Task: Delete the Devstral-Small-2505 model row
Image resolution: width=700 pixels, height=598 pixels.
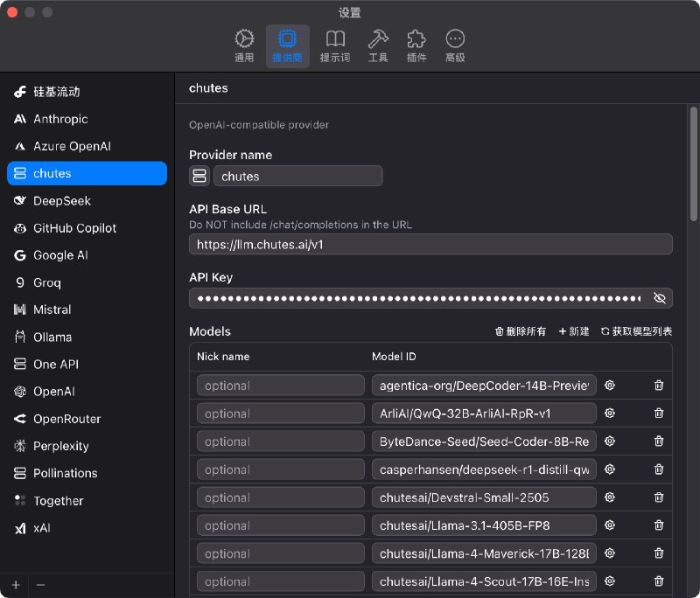Action: point(659,497)
